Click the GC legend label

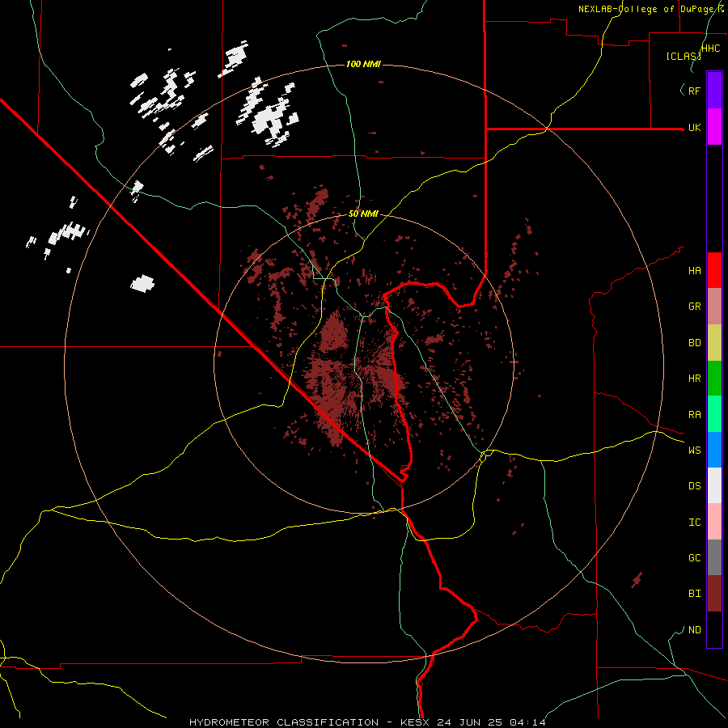tap(694, 557)
